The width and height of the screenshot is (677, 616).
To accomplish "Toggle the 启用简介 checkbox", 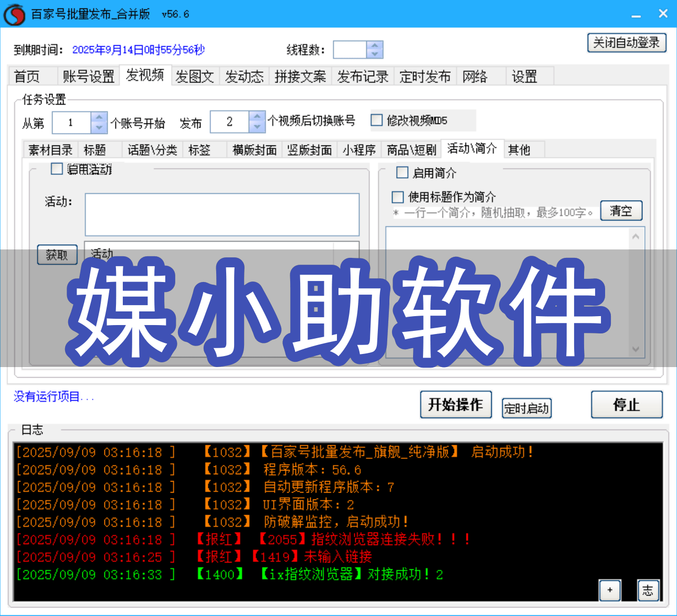I will 403,172.
